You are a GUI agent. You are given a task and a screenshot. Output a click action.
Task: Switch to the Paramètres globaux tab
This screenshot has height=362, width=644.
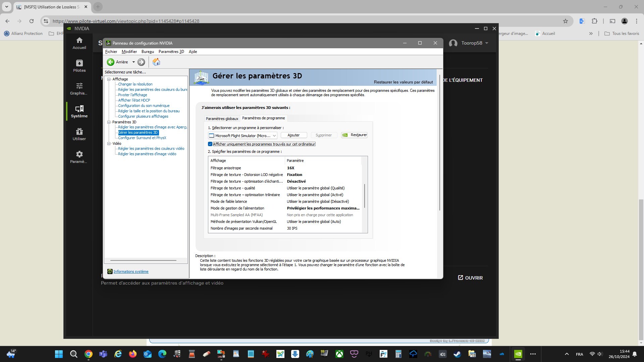pyautogui.click(x=222, y=119)
